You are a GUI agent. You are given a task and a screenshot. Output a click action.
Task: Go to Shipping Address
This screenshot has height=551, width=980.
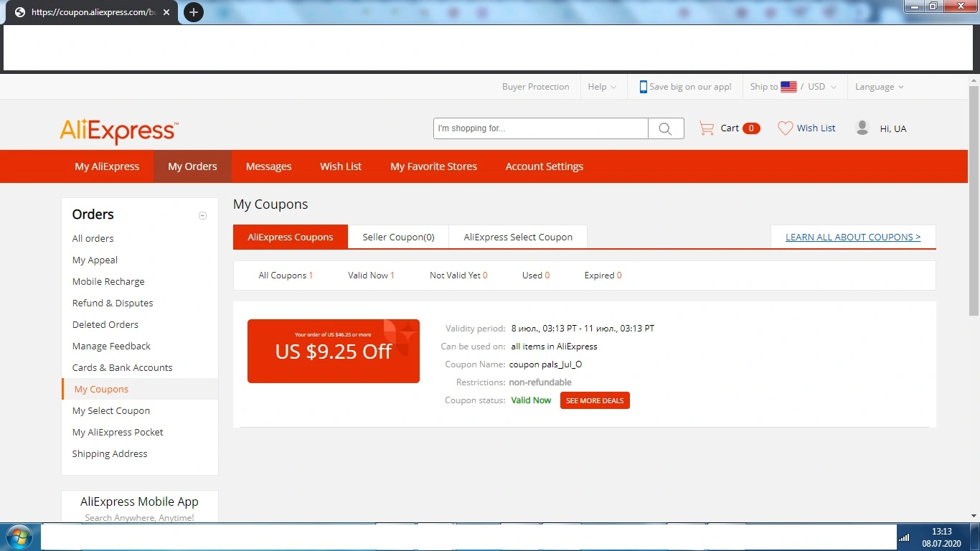(110, 453)
